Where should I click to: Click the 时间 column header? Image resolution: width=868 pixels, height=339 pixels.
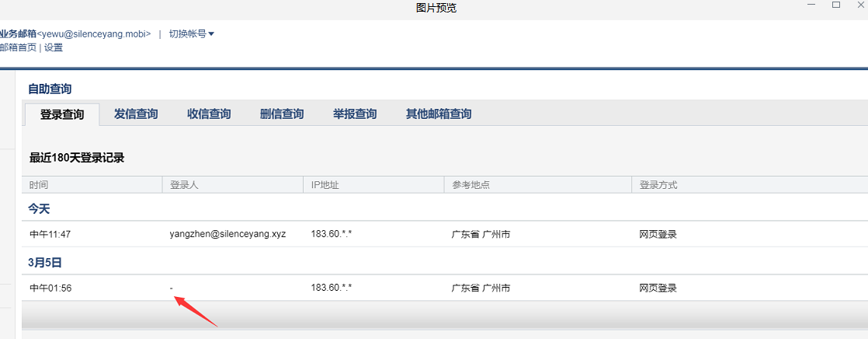pos(39,185)
